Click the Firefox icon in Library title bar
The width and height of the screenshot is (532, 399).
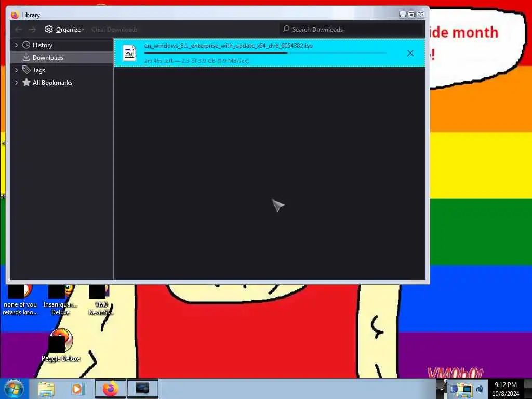(x=15, y=15)
